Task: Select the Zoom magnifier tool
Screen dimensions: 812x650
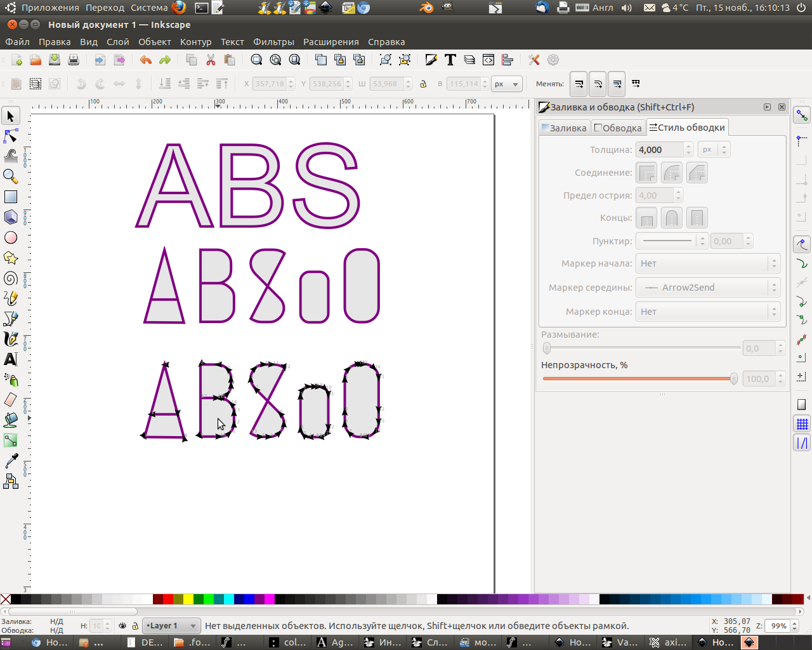Action: (11, 176)
